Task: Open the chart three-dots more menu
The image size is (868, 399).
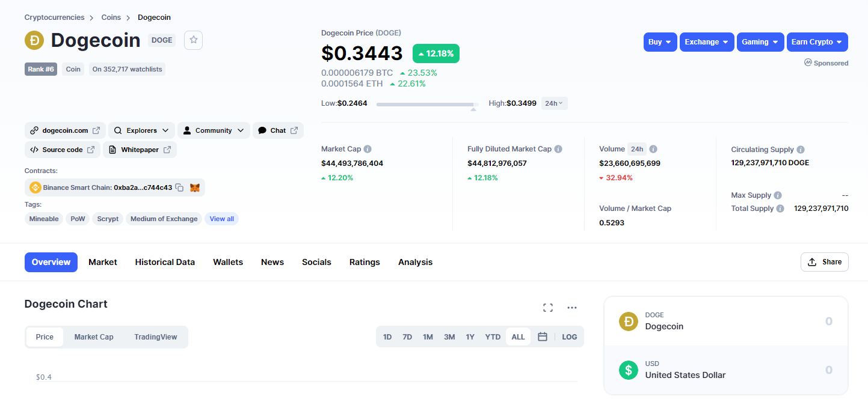Action: point(572,308)
